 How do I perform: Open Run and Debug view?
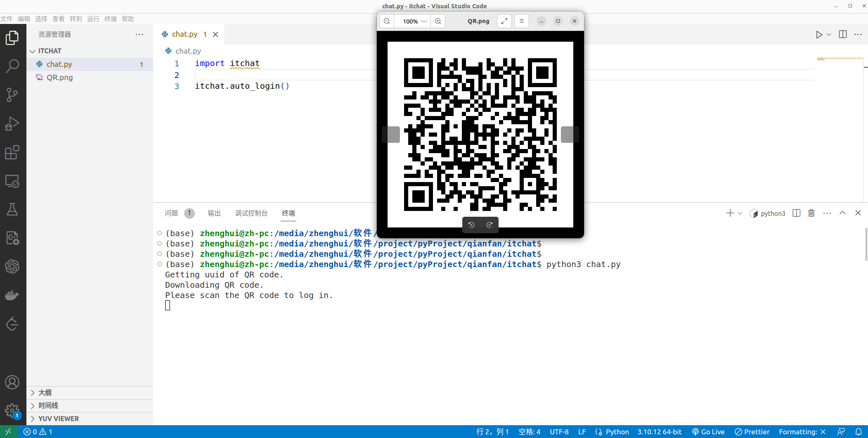pyautogui.click(x=12, y=123)
